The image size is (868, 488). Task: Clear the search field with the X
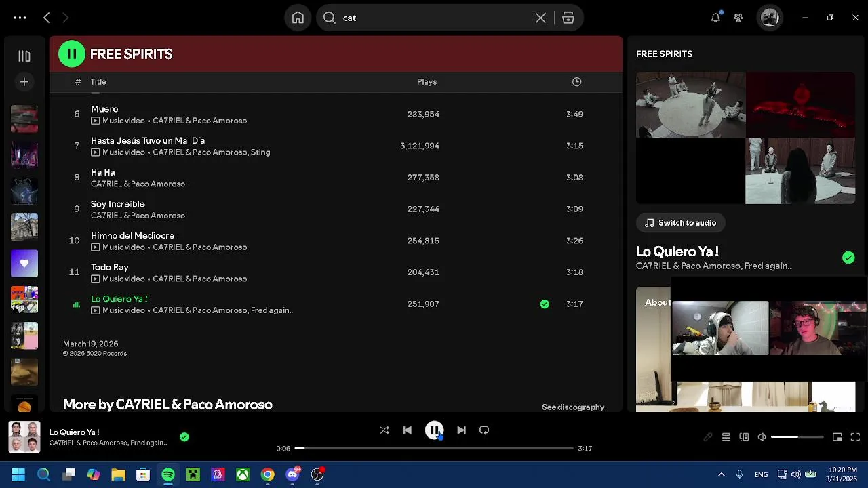540,18
